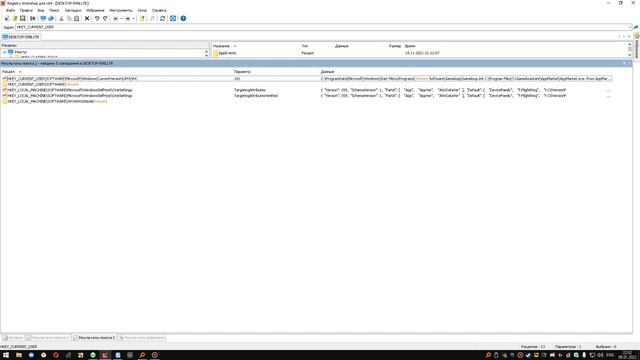Click the tree pane scroll up arrow
Screen dimensions: 640x360
click(x=206, y=51)
